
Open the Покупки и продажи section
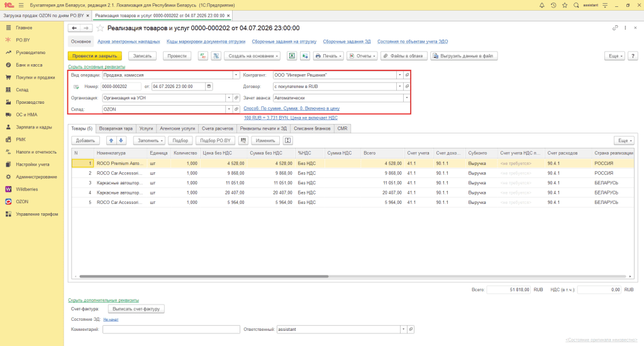[35, 77]
